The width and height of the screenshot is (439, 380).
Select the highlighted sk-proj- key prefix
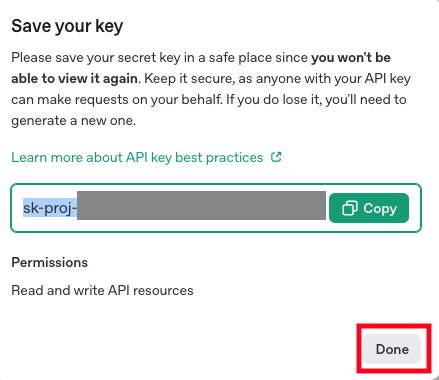coord(50,208)
